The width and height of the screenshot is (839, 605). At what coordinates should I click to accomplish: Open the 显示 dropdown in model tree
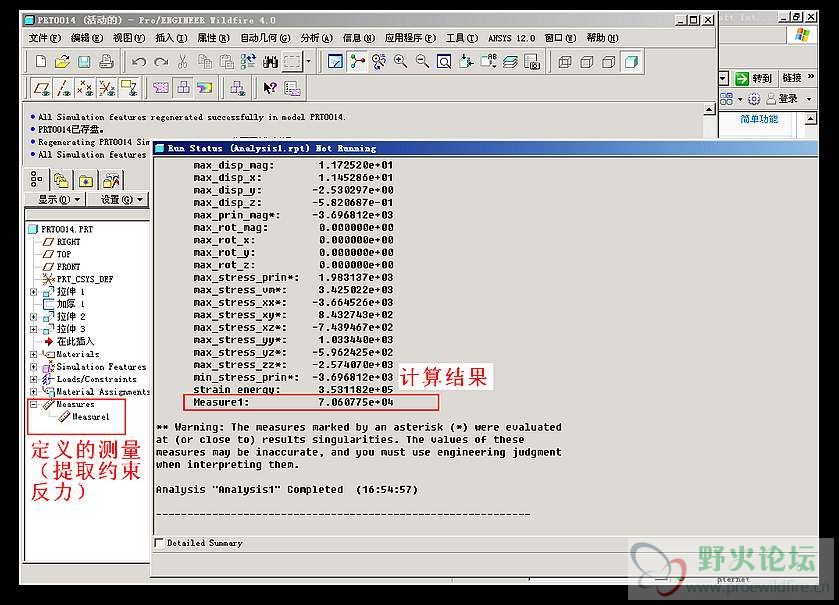click(58, 200)
